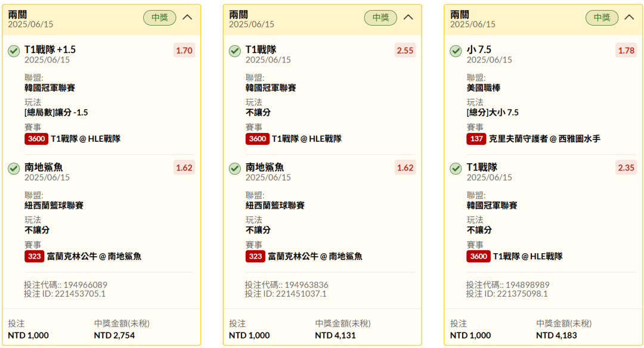Open 克里夫蘭守護者 @ 西雅圖水手 match
This screenshot has height=348, width=644.
(x=544, y=139)
